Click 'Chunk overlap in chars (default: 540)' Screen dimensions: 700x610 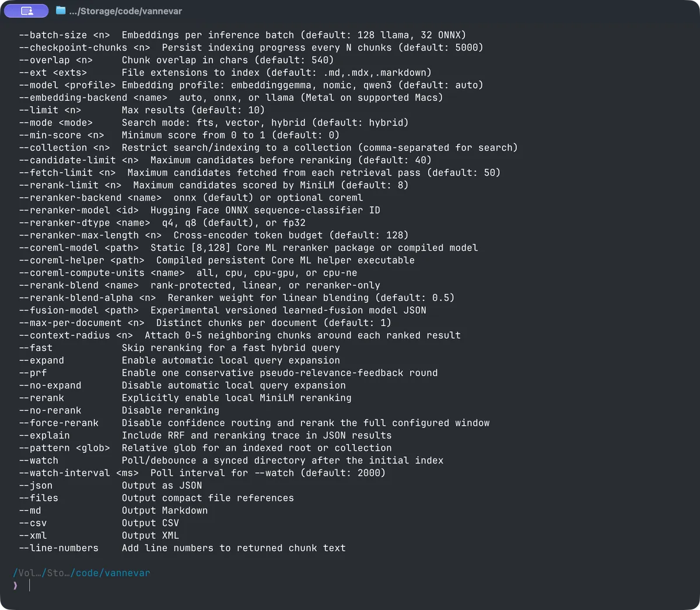(x=228, y=60)
